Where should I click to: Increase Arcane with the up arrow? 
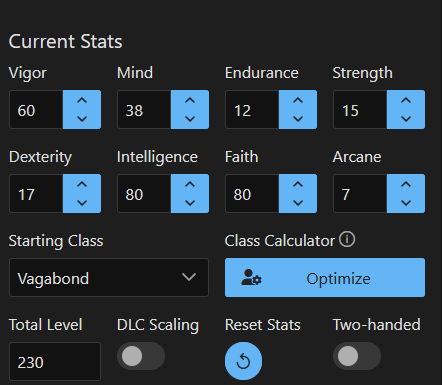click(x=406, y=184)
